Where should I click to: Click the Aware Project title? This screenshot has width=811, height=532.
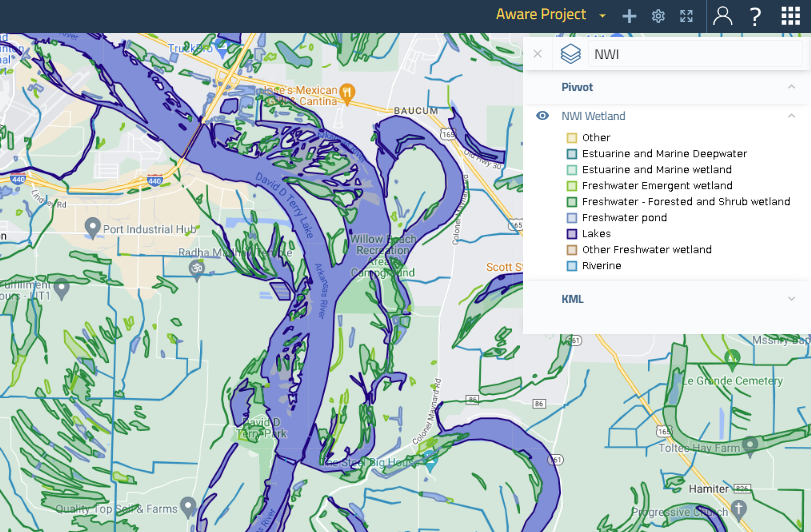[541, 16]
